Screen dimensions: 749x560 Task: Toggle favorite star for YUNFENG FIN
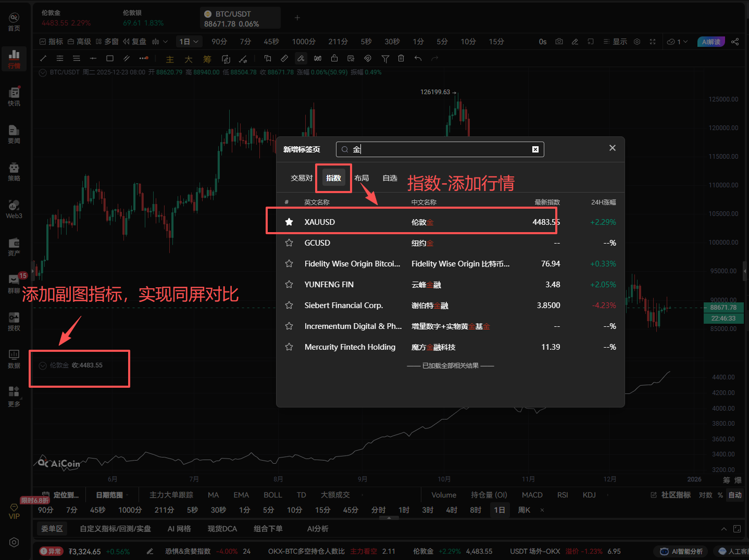pos(289,285)
